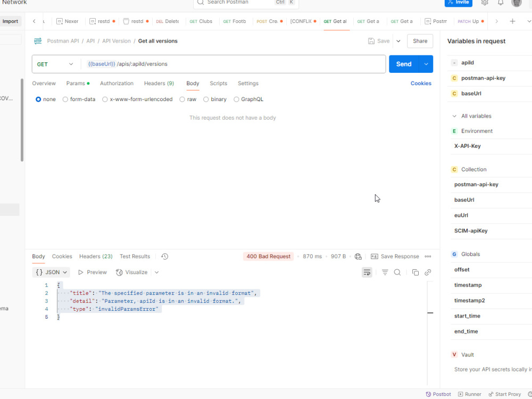532x399 pixels.
Task: Click the Import button
Action: coord(10,21)
